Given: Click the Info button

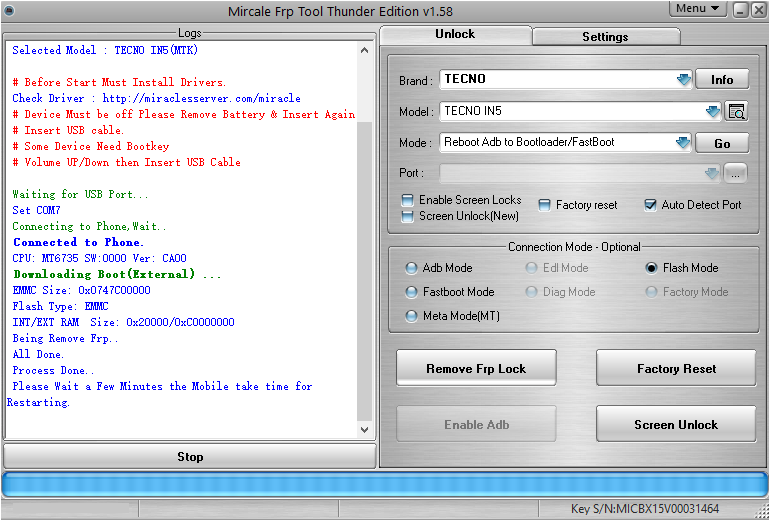Looking at the screenshot, I should [x=722, y=80].
